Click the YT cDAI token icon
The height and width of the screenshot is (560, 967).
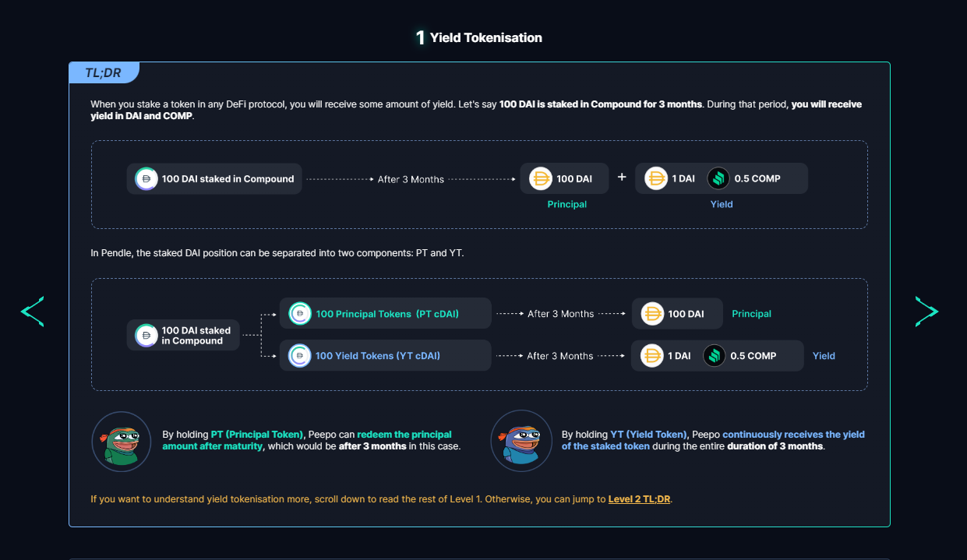pyautogui.click(x=300, y=356)
